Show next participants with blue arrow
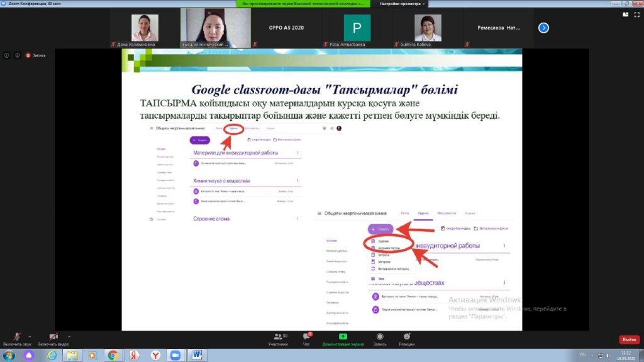The height and width of the screenshot is (362, 644). pos(543,28)
